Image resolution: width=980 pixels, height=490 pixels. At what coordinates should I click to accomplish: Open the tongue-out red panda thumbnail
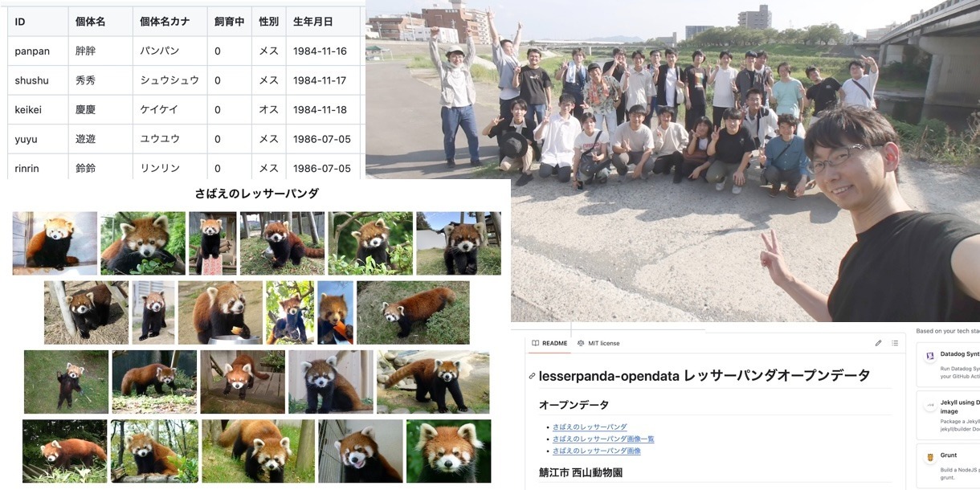361,451
